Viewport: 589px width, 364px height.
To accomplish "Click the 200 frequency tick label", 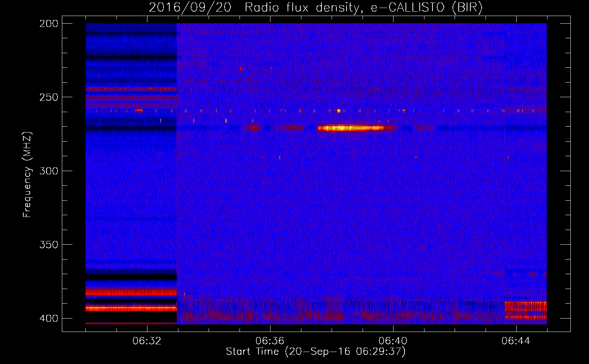I will point(49,24).
